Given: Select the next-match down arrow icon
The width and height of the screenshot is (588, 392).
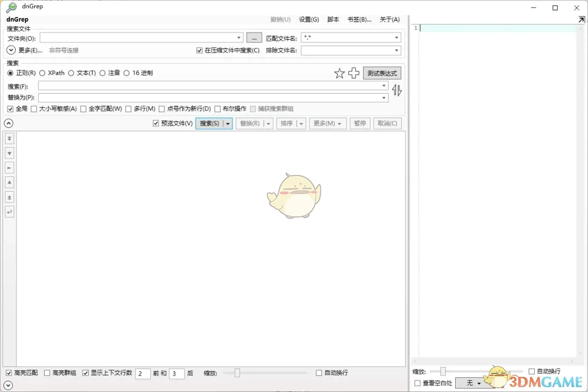Looking at the screenshot, I should pos(9,153).
